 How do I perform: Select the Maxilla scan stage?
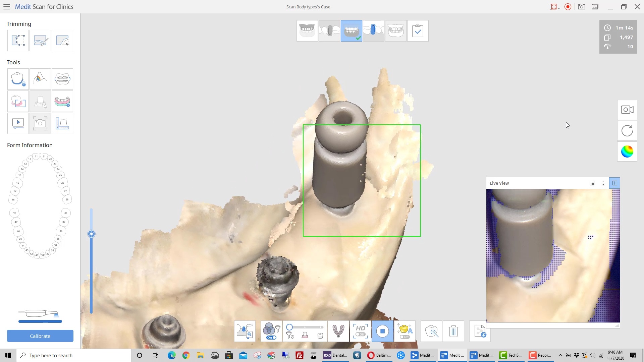click(307, 31)
